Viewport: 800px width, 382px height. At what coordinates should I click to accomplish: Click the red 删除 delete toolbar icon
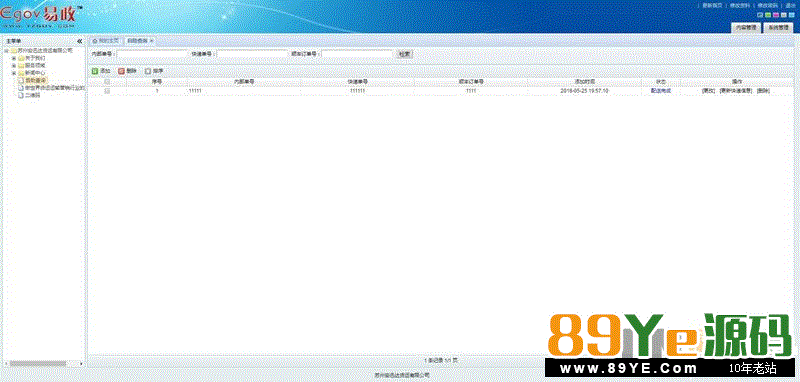coord(121,71)
